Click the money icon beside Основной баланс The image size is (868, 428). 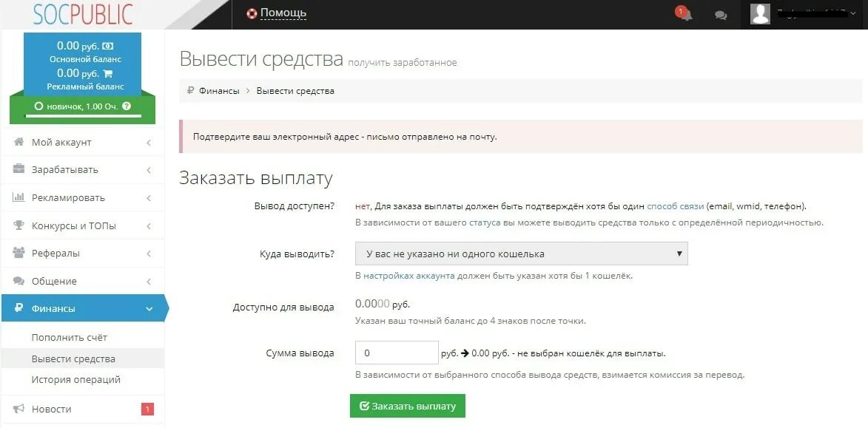[x=108, y=46]
